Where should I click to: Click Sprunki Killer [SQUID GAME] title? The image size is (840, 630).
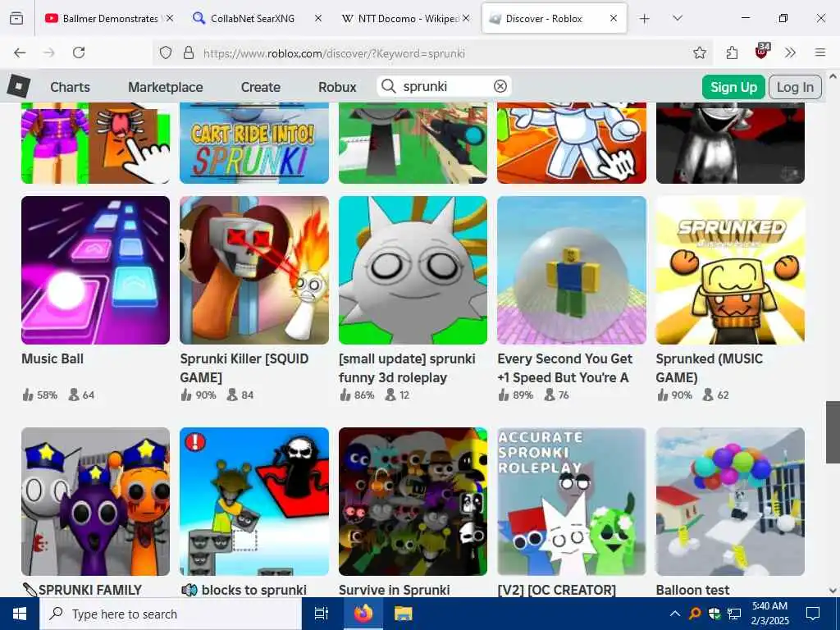tap(244, 368)
